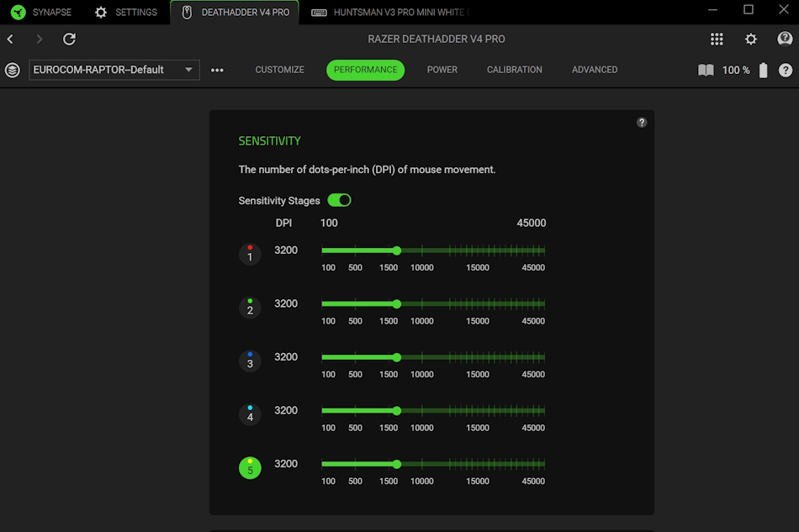Viewport: 799px width, 532px height.
Task: Disable the Sensitivity Stages toggle
Action: tap(339, 200)
